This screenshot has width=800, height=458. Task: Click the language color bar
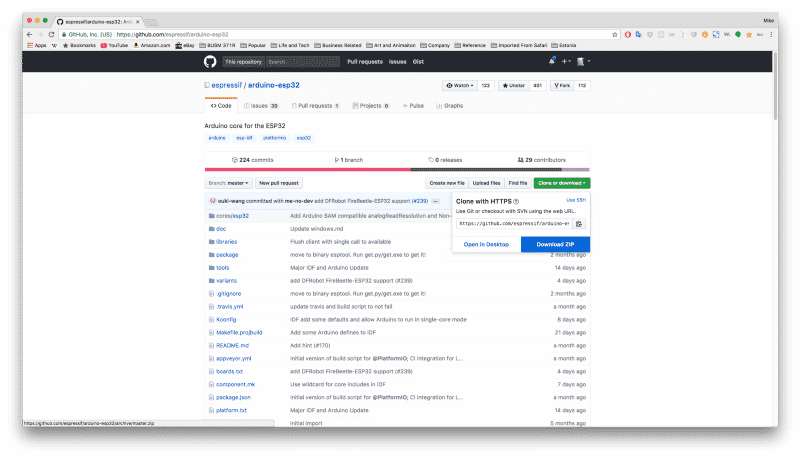point(397,169)
